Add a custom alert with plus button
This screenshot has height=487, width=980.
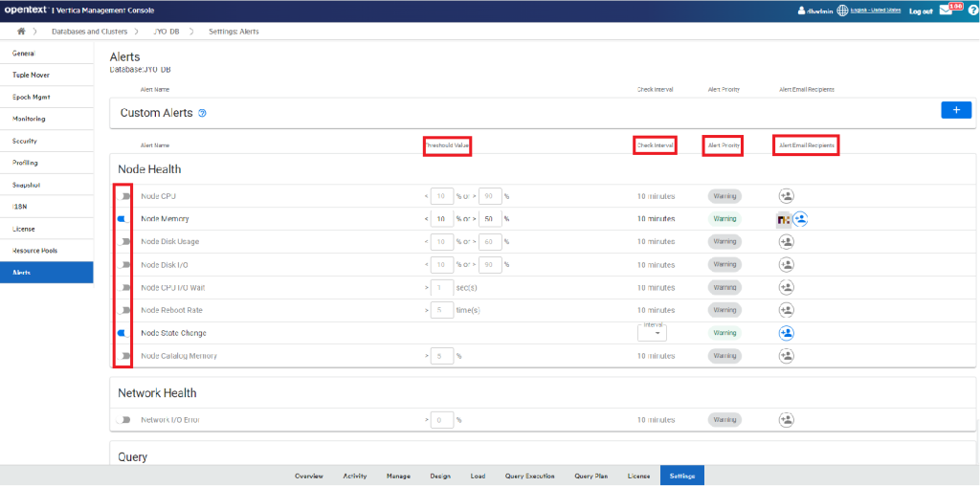956,110
